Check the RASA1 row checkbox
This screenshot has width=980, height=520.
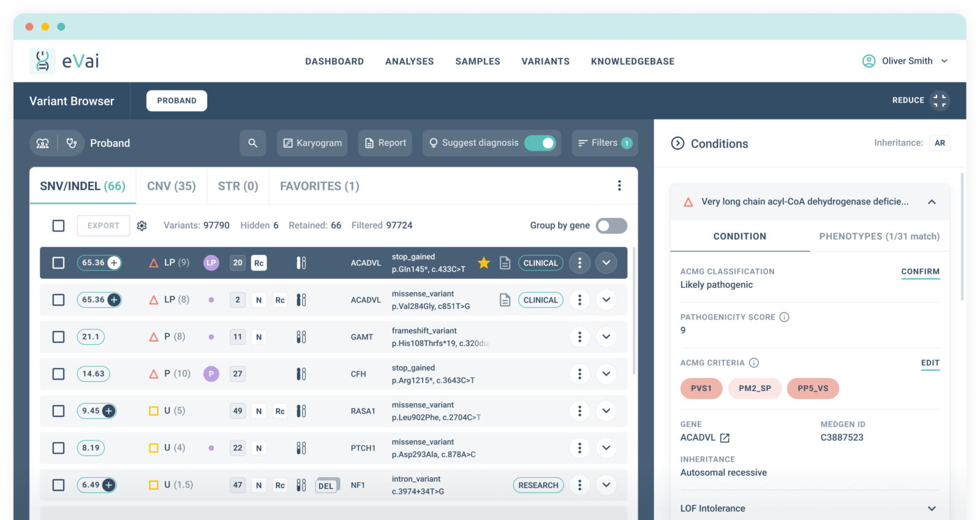click(x=58, y=411)
